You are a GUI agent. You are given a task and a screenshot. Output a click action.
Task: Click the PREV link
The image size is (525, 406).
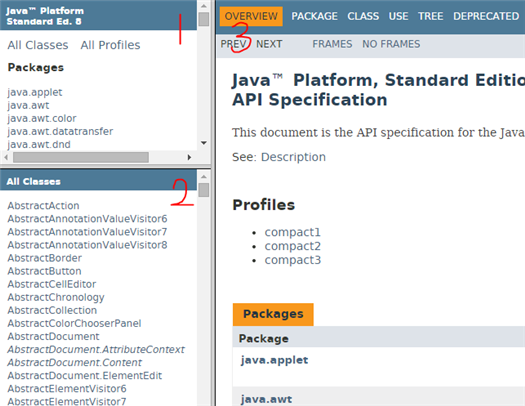tap(233, 44)
